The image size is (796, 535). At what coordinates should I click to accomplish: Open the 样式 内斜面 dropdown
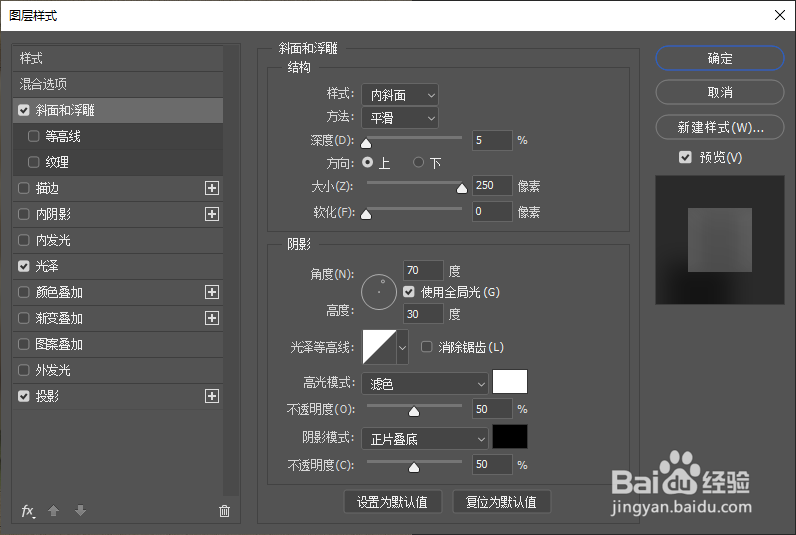tap(400, 95)
